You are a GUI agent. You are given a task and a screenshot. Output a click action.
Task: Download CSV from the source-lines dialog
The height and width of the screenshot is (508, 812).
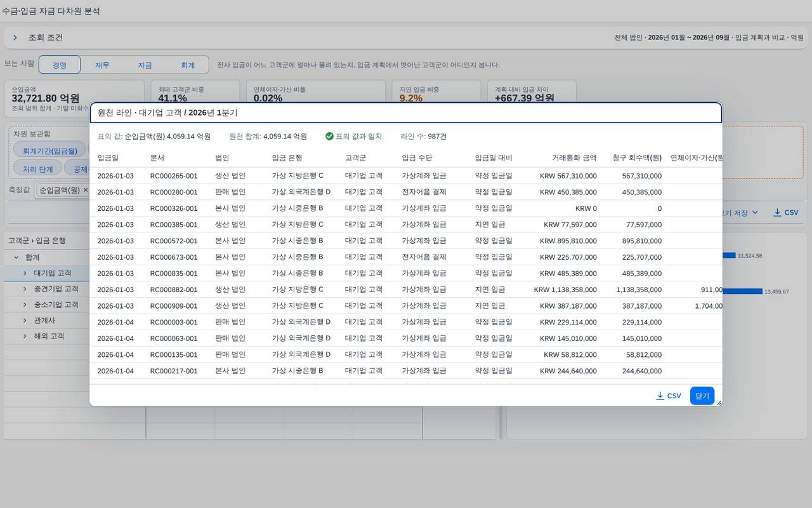669,396
